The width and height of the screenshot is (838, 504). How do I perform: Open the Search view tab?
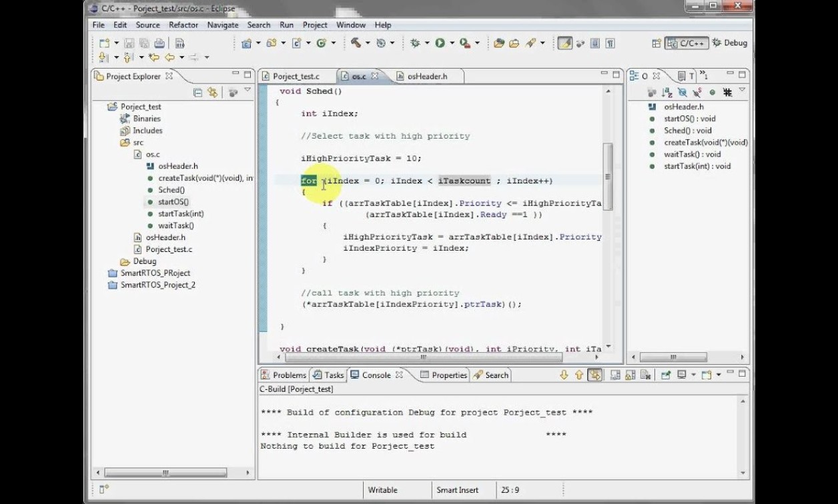click(491, 375)
